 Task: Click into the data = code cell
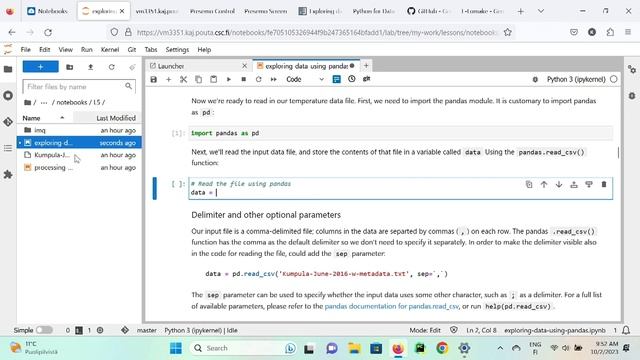pyautogui.click(x=400, y=189)
